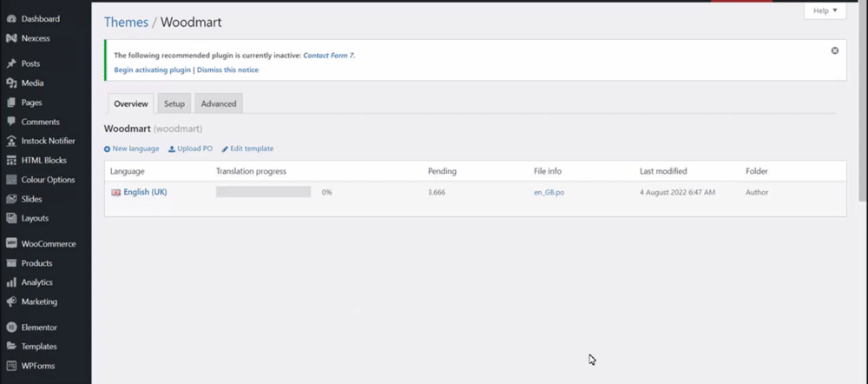Viewport: 868px width, 384px height.
Task: Click the Last modified column header
Action: point(663,171)
